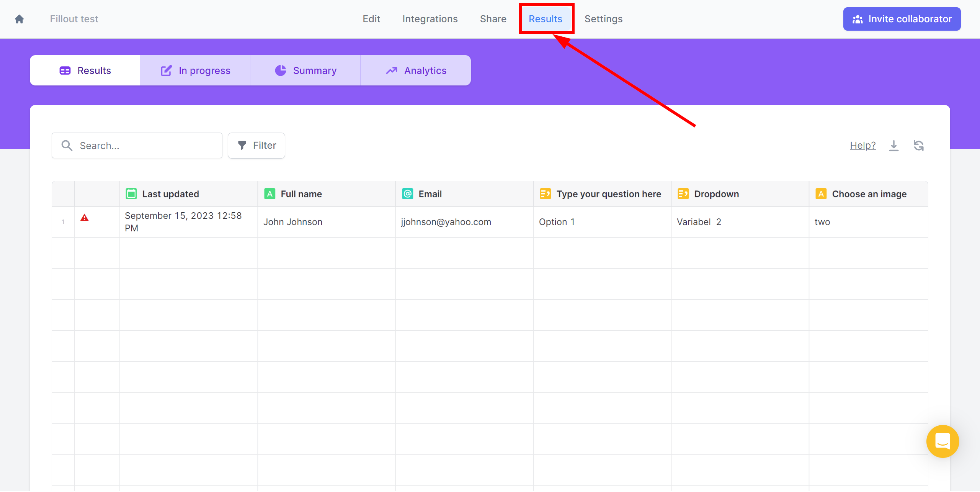Go to the home icon

click(x=20, y=19)
